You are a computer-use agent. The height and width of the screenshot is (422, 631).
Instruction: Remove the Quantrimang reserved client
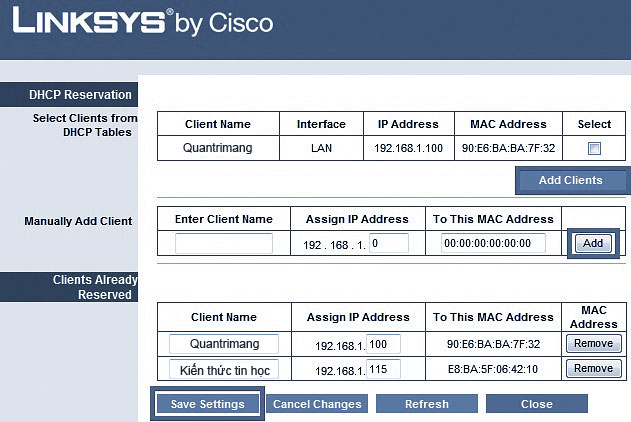(593, 343)
